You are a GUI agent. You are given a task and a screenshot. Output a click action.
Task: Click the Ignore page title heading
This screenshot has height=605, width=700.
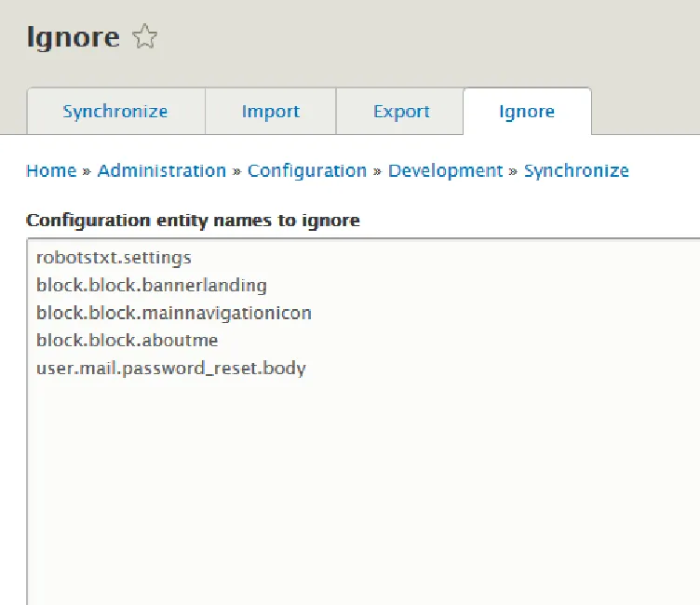coord(74,37)
